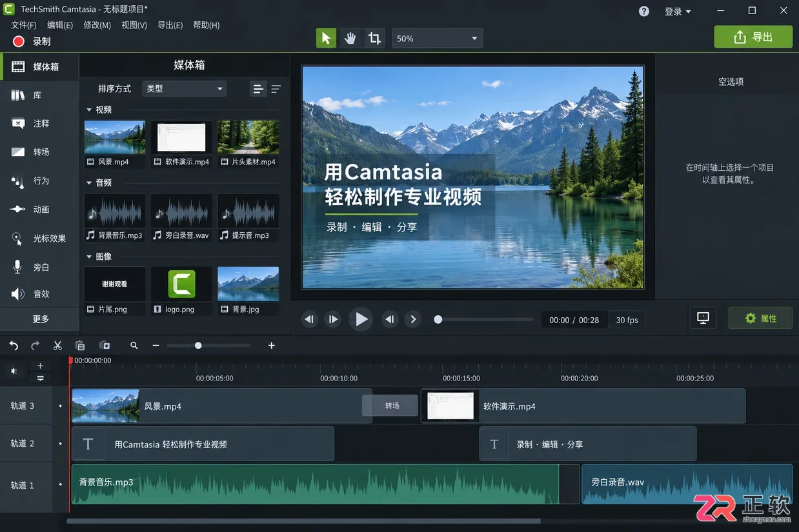Switch to the 媒体箱 media bin tab

[39, 66]
